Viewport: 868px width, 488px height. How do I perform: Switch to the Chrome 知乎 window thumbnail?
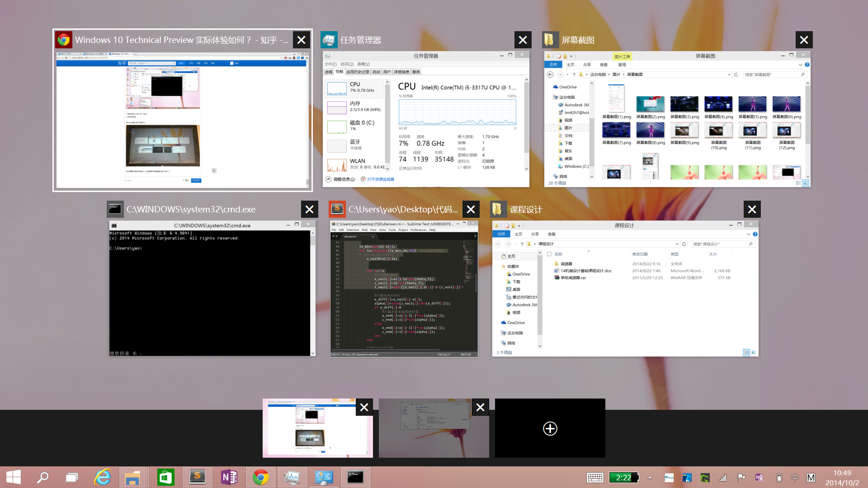pyautogui.click(x=182, y=120)
